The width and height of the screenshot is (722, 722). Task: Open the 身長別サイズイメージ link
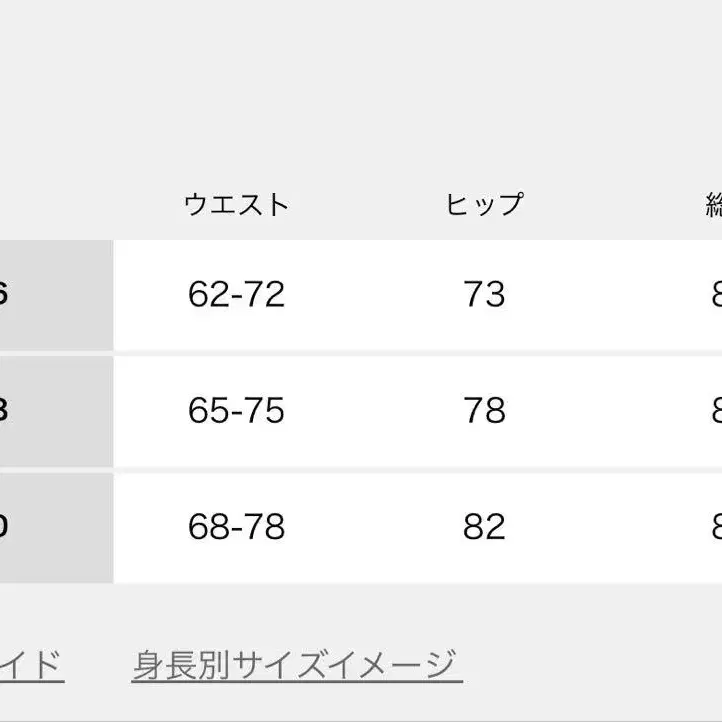tap(295, 664)
